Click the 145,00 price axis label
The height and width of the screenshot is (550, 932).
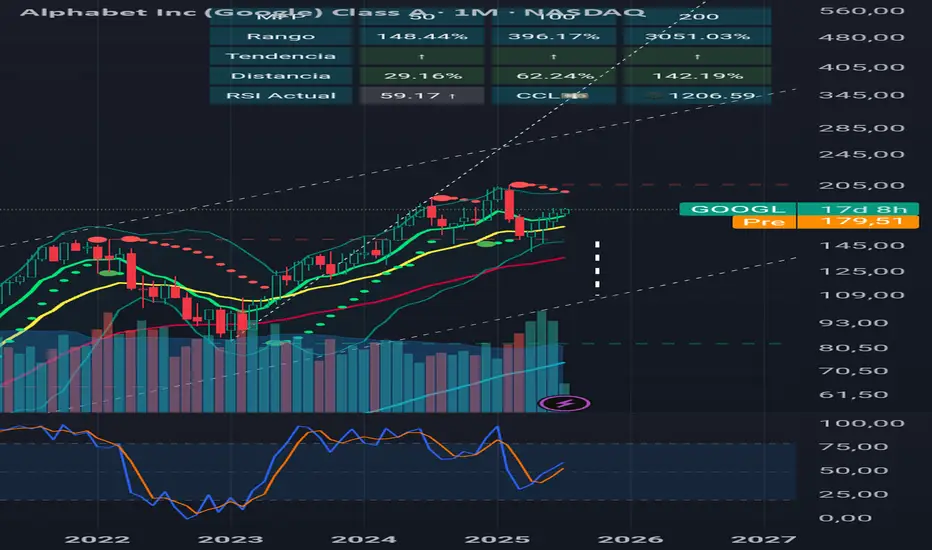click(x=862, y=246)
